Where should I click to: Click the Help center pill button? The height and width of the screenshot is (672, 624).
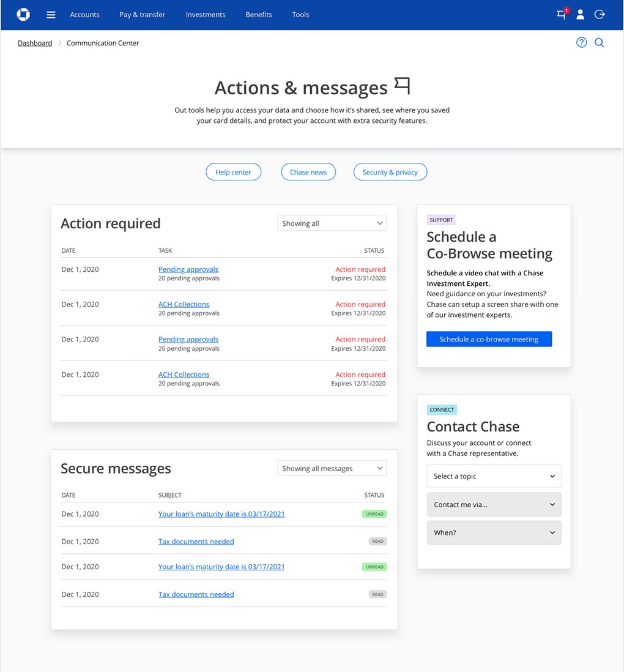234,172
